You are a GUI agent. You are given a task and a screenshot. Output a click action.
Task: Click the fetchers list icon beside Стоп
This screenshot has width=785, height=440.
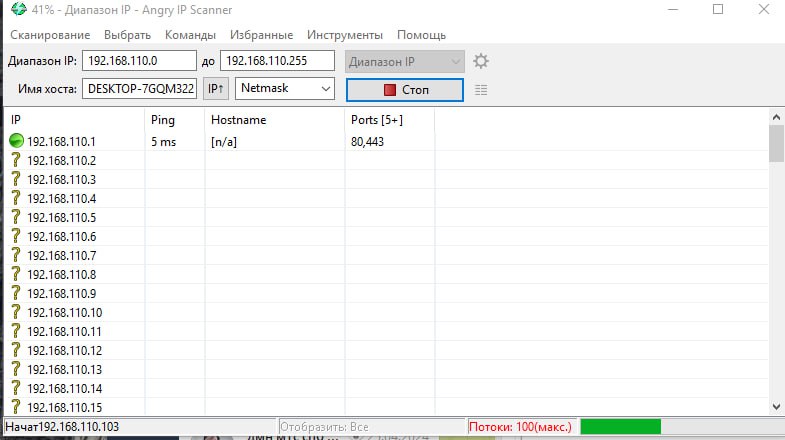pyautogui.click(x=481, y=90)
